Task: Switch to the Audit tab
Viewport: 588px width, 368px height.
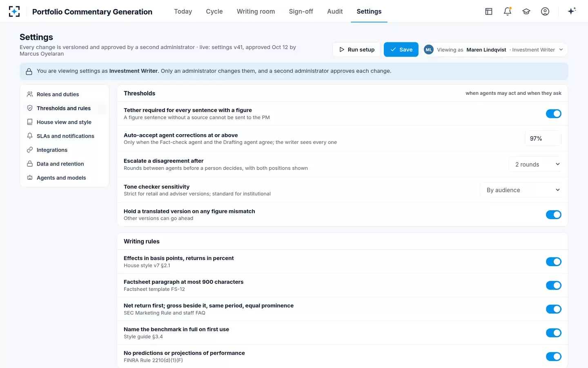Action: 335,11
